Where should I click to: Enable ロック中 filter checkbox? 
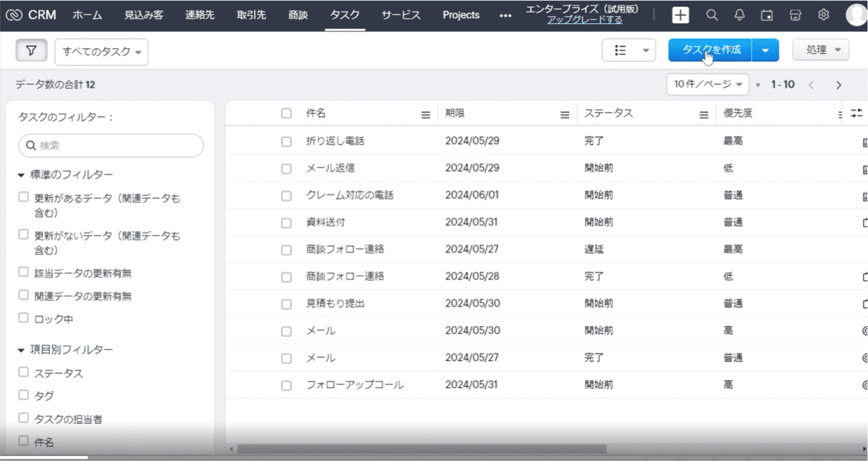23,318
